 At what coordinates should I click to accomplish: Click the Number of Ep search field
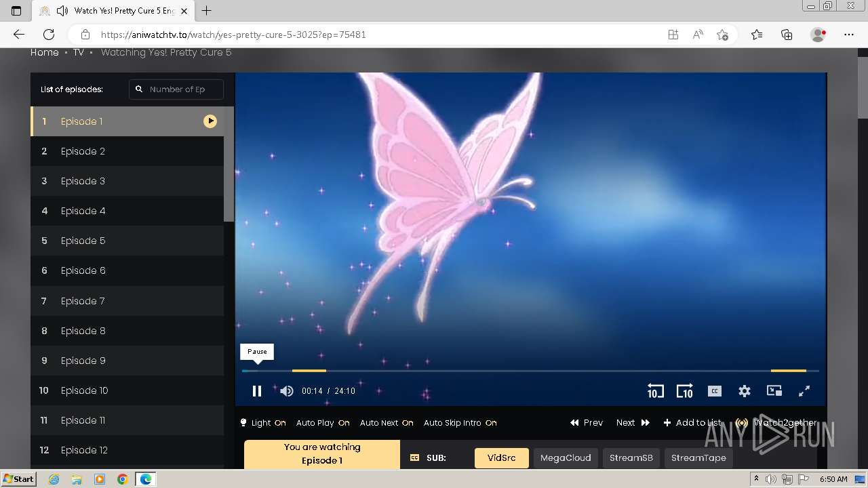pyautogui.click(x=177, y=89)
